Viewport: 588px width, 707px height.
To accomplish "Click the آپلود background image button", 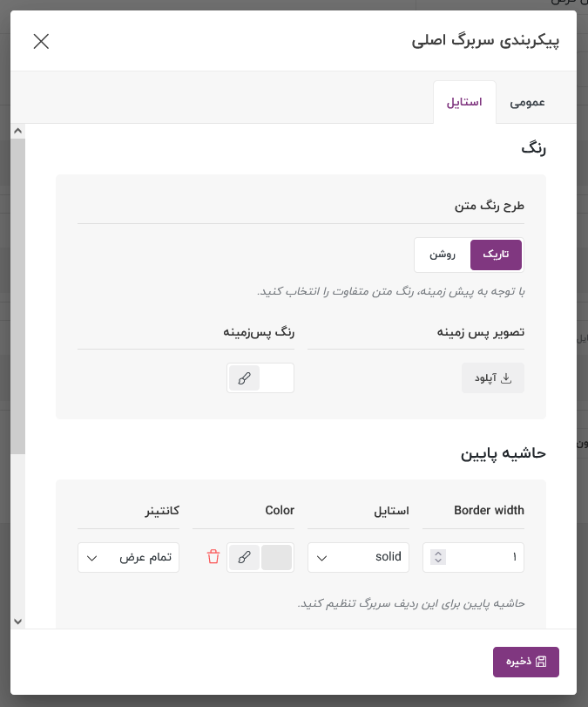I will tap(493, 377).
